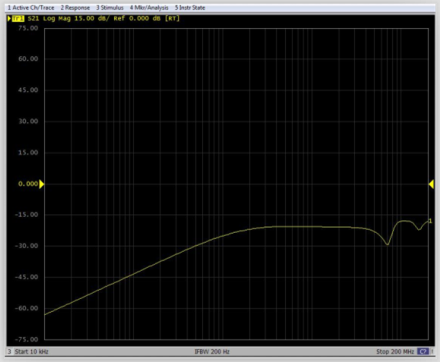Click the [RT] status indicator
Screen dimensions: 440x362
pyautogui.click(x=172, y=18)
